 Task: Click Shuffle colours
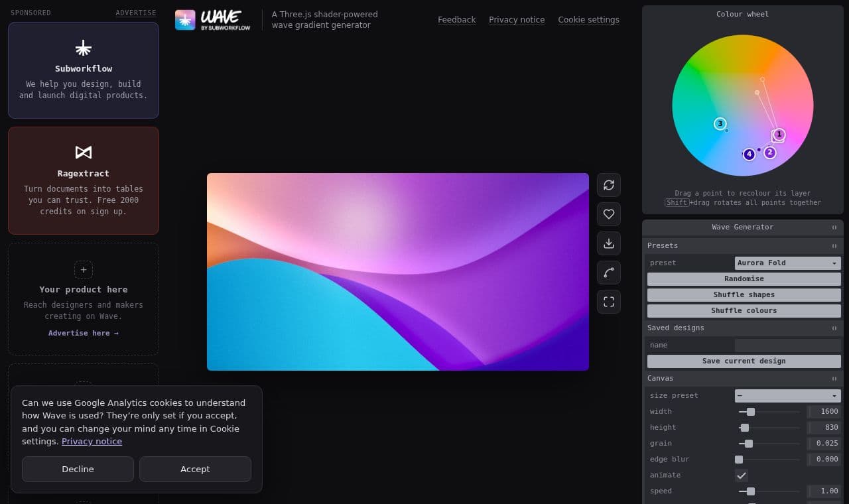(744, 311)
